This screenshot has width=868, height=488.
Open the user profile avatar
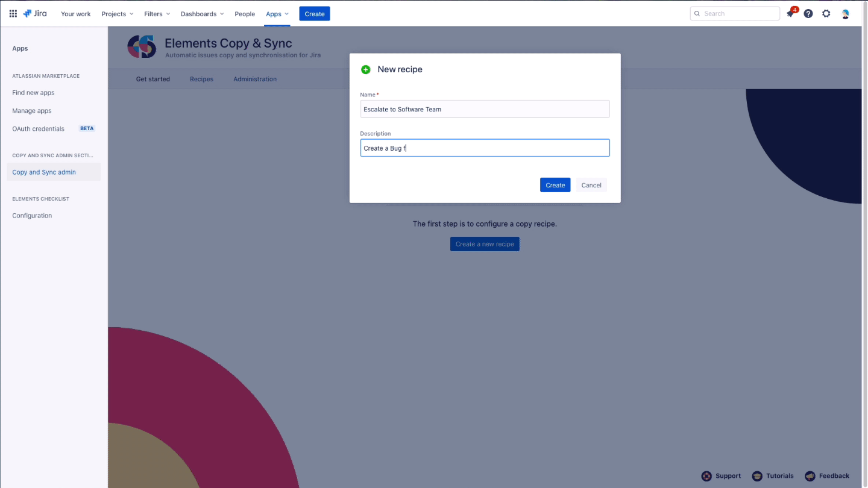(845, 13)
